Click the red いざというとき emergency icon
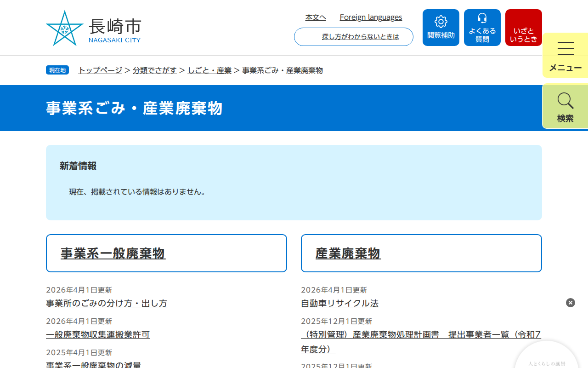The image size is (588, 368). click(x=523, y=28)
